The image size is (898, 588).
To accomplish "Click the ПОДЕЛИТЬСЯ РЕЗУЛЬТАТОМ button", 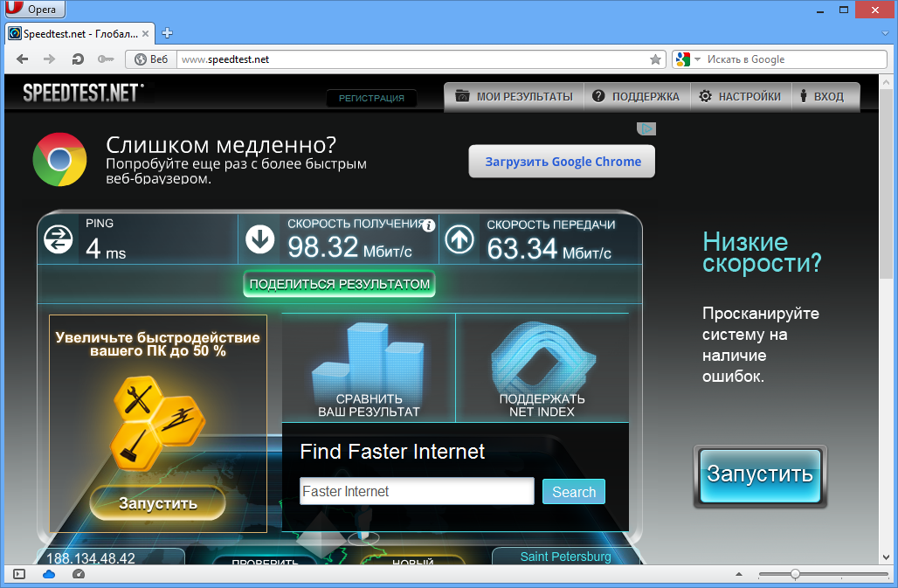I will [x=340, y=284].
